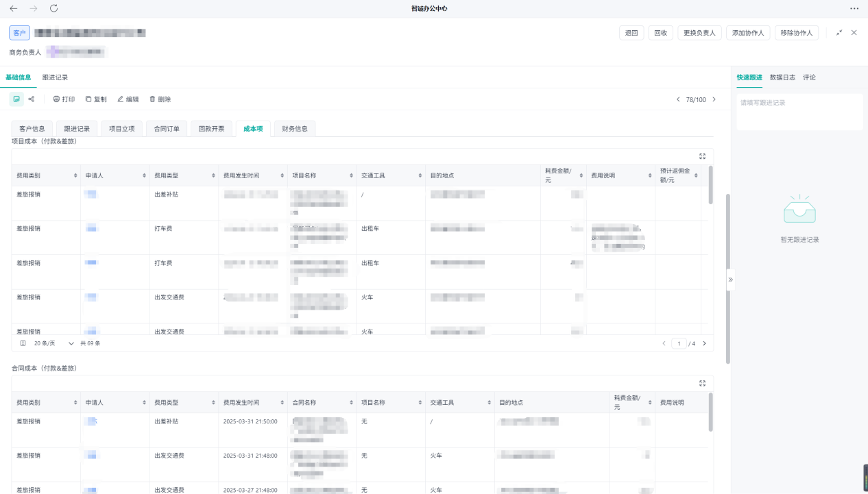Expand the 合同成本 table to fullscreen

[702, 383]
